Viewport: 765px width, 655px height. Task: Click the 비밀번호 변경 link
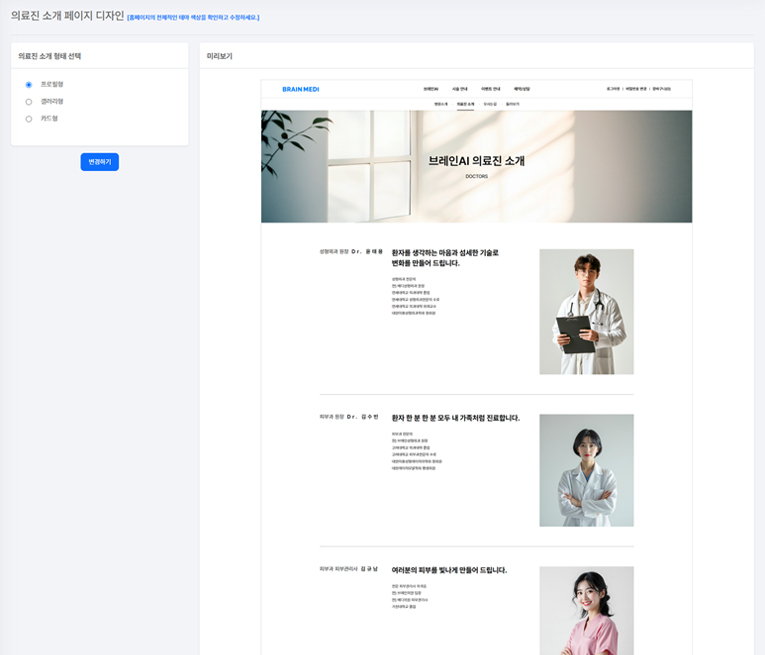point(636,89)
